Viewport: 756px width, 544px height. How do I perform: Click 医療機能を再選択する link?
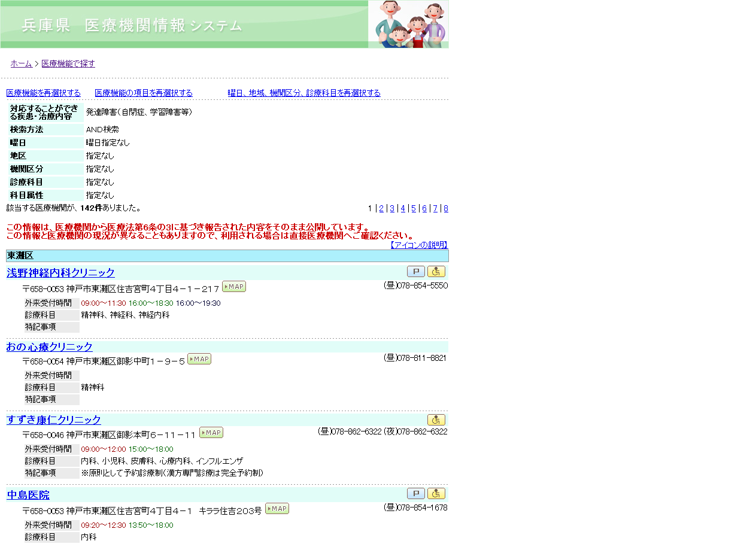coord(43,93)
